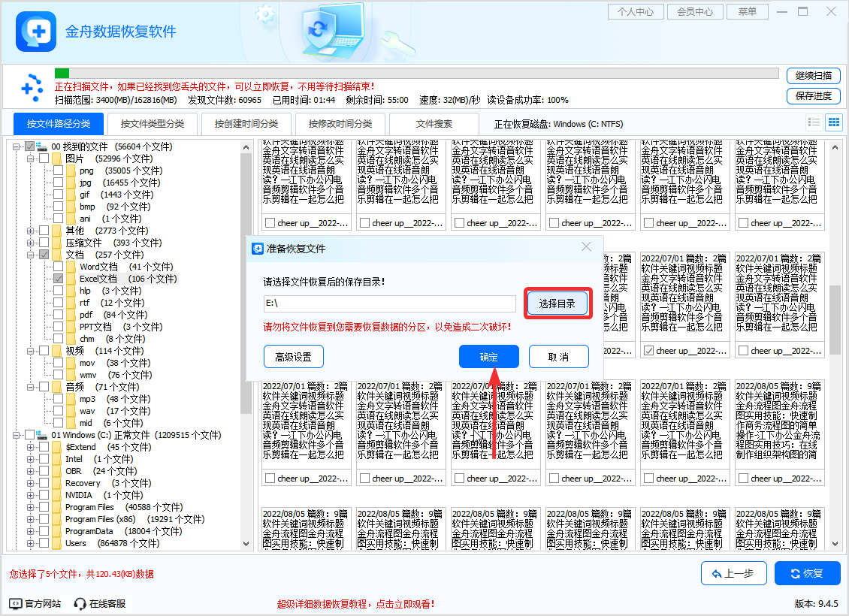The height and width of the screenshot is (616, 849).
Task: Click the png folder icon
Action: [71, 171]
